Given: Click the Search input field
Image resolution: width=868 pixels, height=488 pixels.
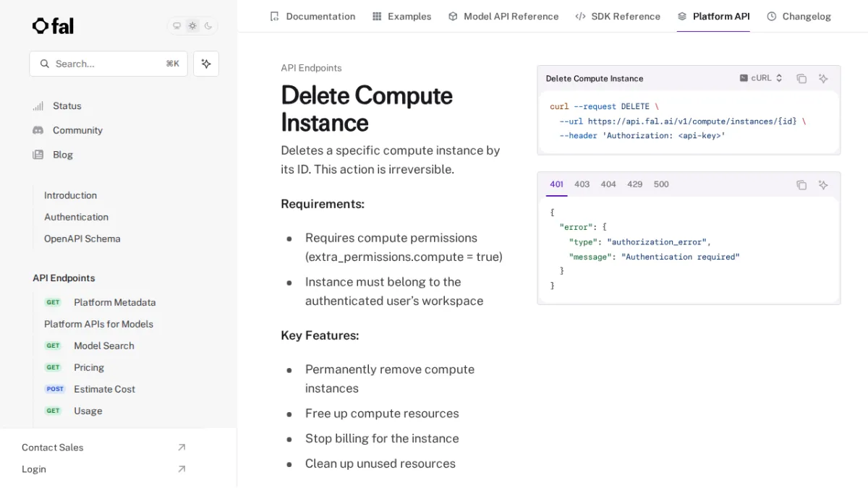Looking at the screenshot, I should click(109, 64).
